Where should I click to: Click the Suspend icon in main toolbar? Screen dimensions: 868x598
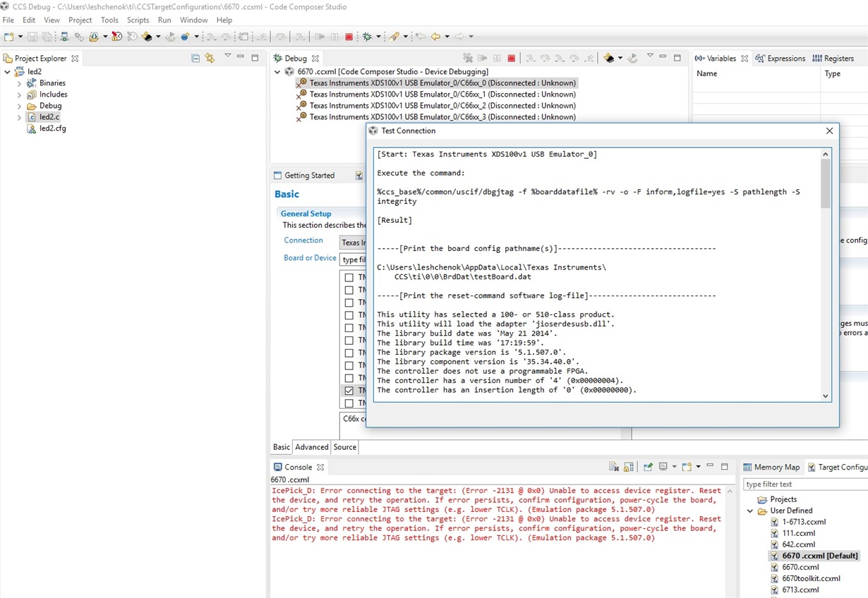334,37
